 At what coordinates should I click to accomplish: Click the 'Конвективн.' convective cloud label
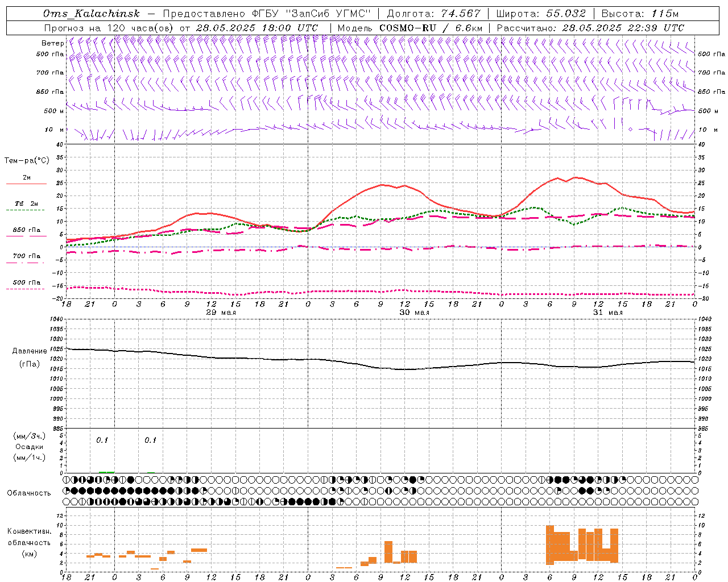point(29,531)
